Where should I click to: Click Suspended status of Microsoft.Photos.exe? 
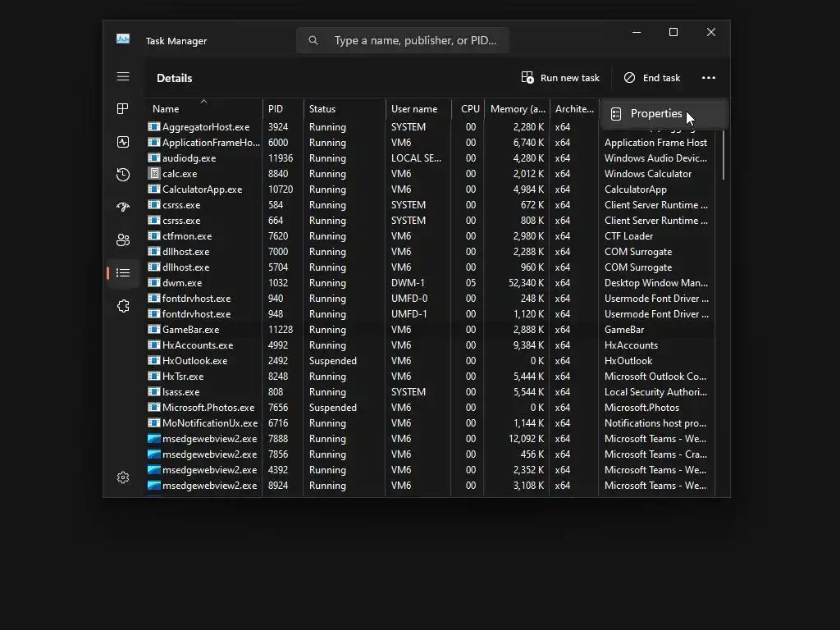pyautogui.click(x=333, y=407)
